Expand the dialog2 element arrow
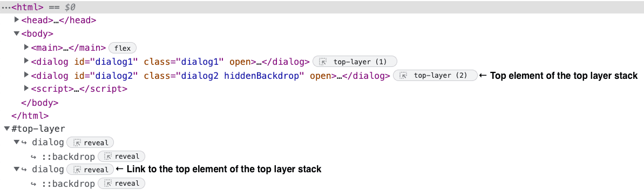Screen dimensions: 644x196 [26, 75]
